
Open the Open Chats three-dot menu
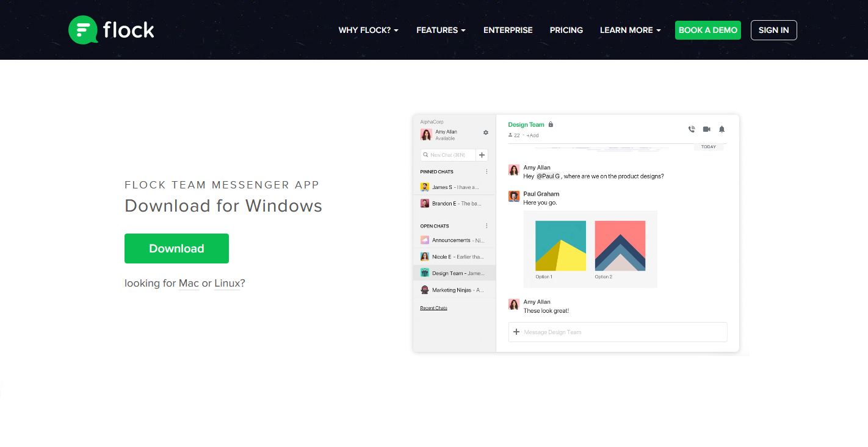[486, 226]
